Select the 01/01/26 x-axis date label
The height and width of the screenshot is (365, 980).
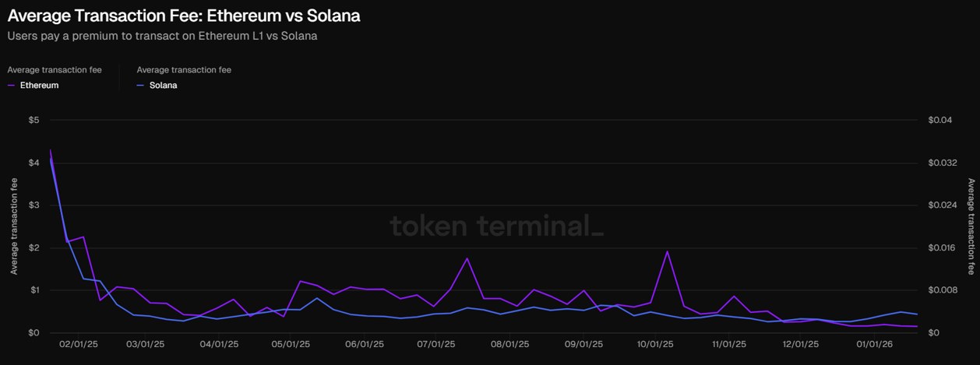tap(873, 343)
